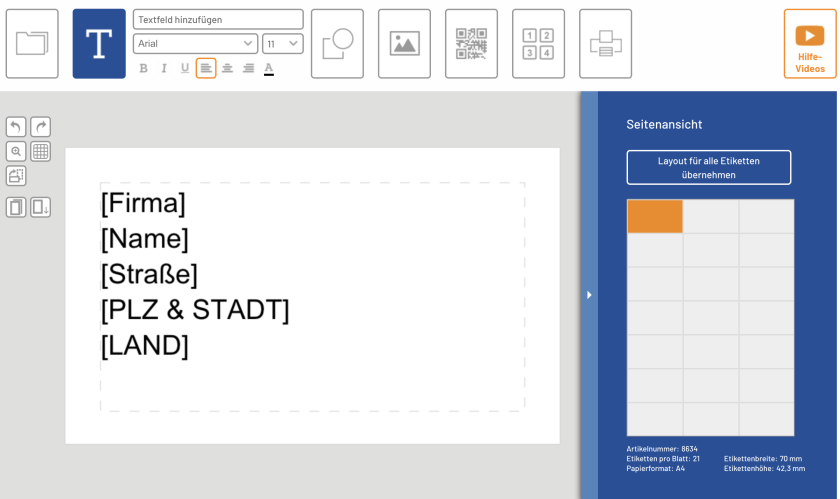Screen dimensions: 840x499
Task: Click Layout für alle Etiketten übernehmen
Action: (x=709, y=168)
